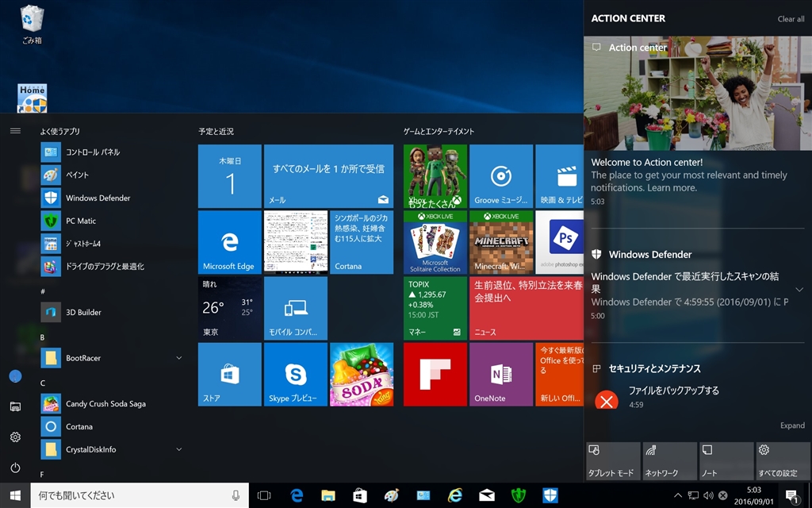Click the Expand link above quick actions

pos(791,425)
